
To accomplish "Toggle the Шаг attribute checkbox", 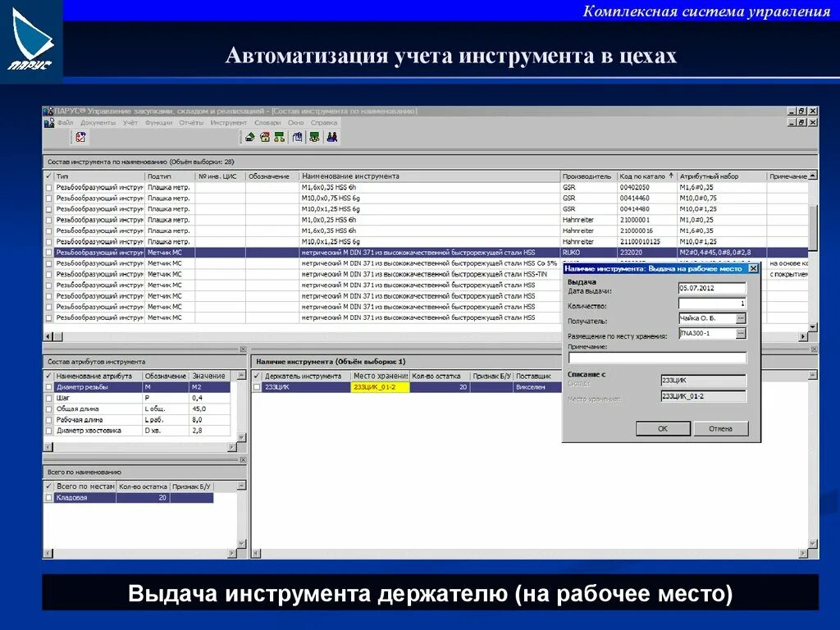I will [48, 399].
